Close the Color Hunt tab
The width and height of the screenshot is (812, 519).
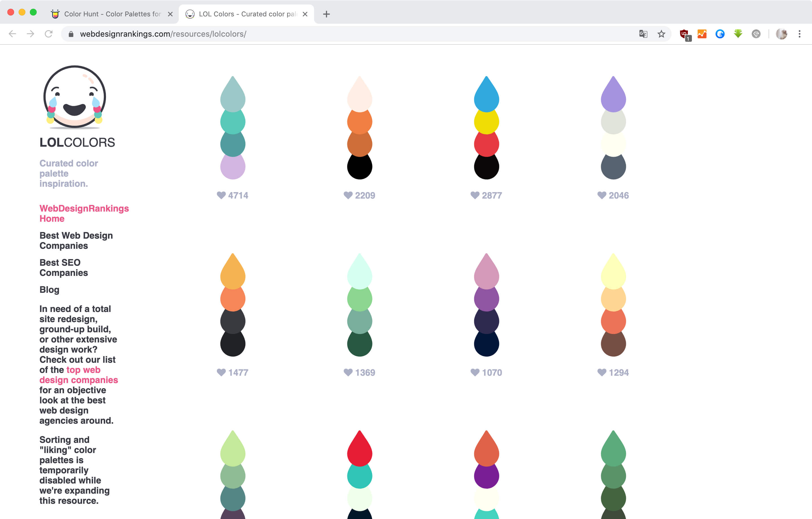[170, 14]
